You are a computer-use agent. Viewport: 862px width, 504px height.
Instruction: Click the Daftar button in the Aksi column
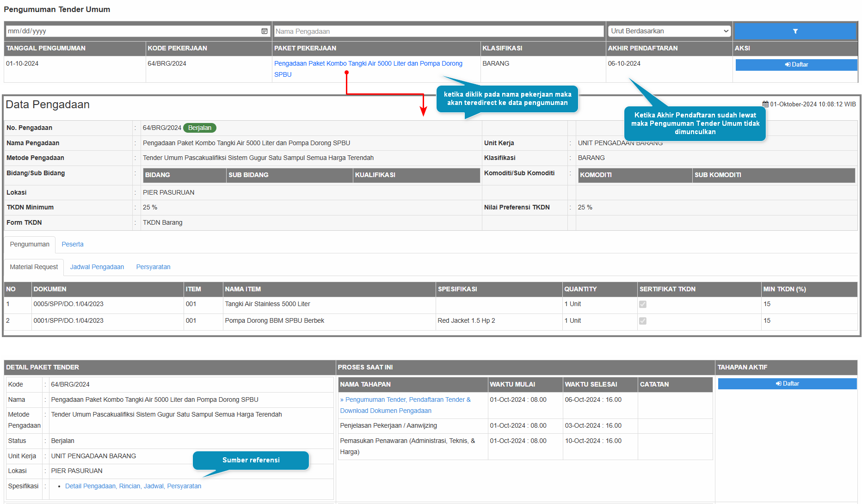tap(796, 65)
